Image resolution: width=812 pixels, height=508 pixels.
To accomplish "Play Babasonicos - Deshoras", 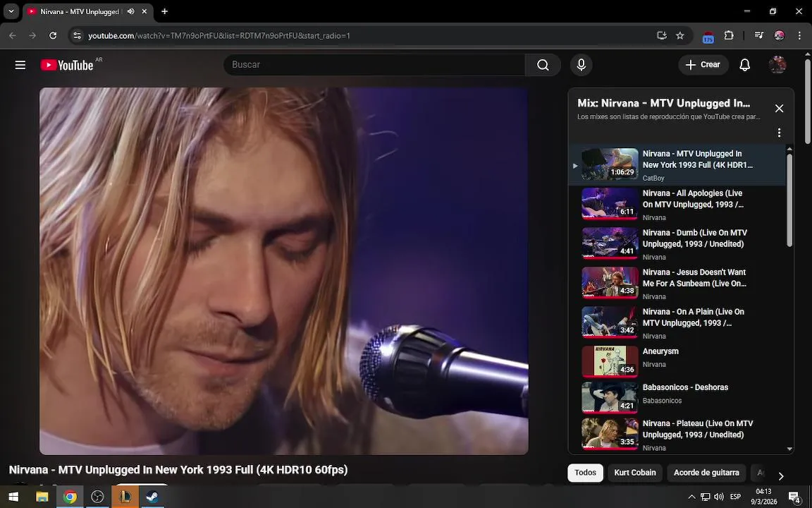I will tap(677, 398).
